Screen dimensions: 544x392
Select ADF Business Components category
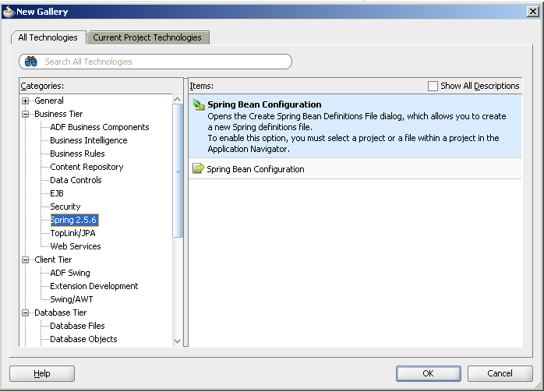point(99,128)
